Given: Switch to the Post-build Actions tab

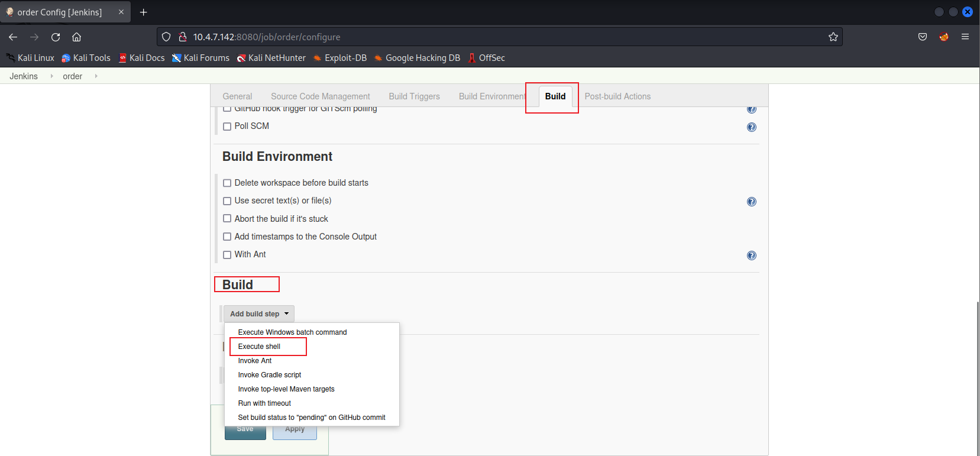Looking at the screenshot, I should (x=617, y=96).
